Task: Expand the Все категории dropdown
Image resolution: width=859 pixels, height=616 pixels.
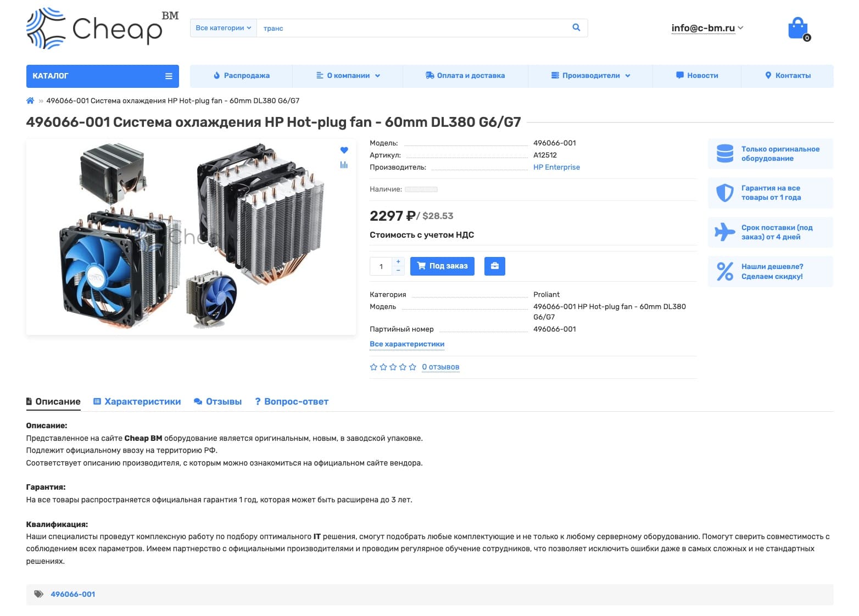Action: coord(224,28)
